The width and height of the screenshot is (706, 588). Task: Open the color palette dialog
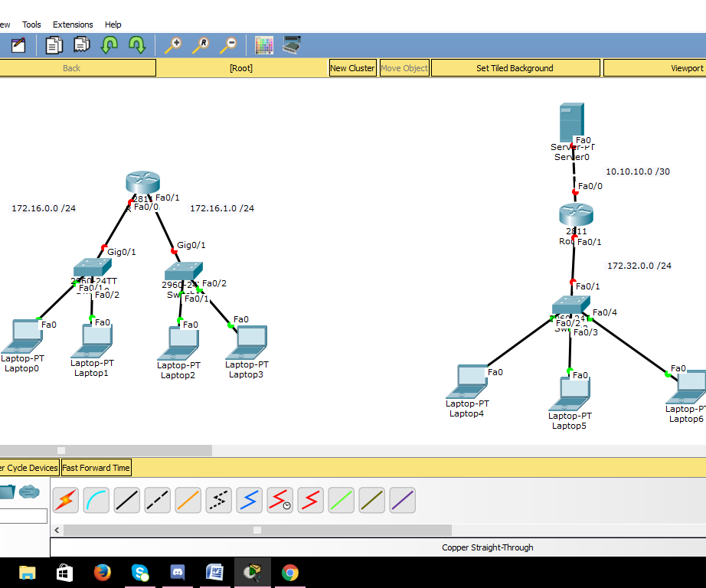[x=264, y=44]
